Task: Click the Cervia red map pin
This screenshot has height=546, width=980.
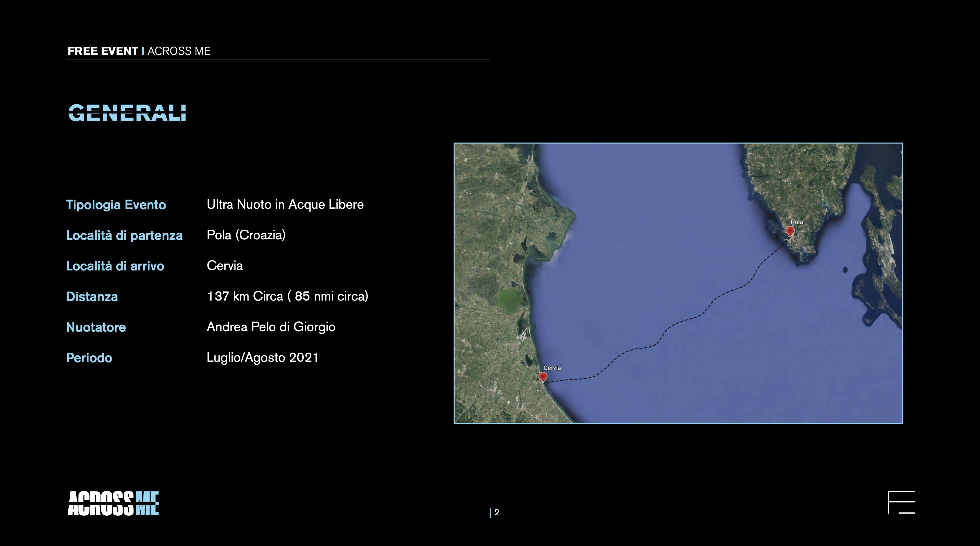Action: click(543, 377)
